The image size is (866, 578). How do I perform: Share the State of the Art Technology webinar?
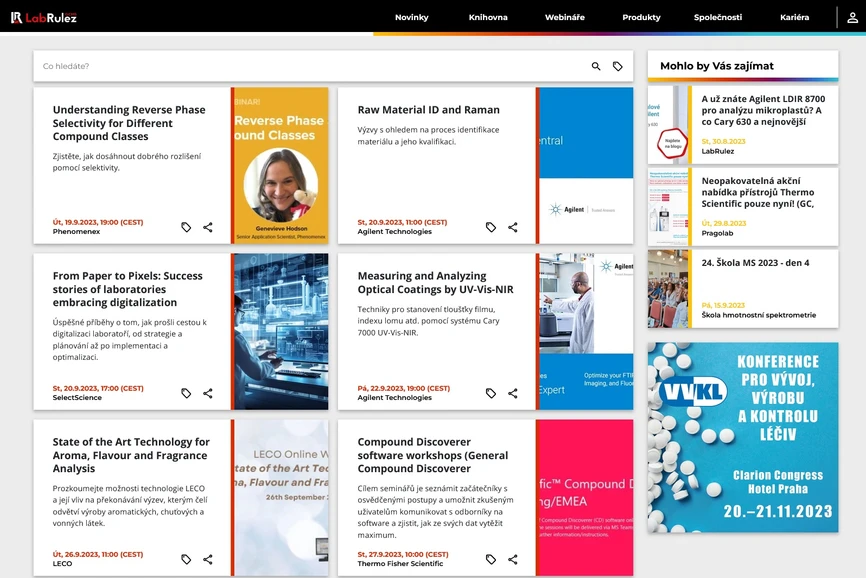[208, 559]
